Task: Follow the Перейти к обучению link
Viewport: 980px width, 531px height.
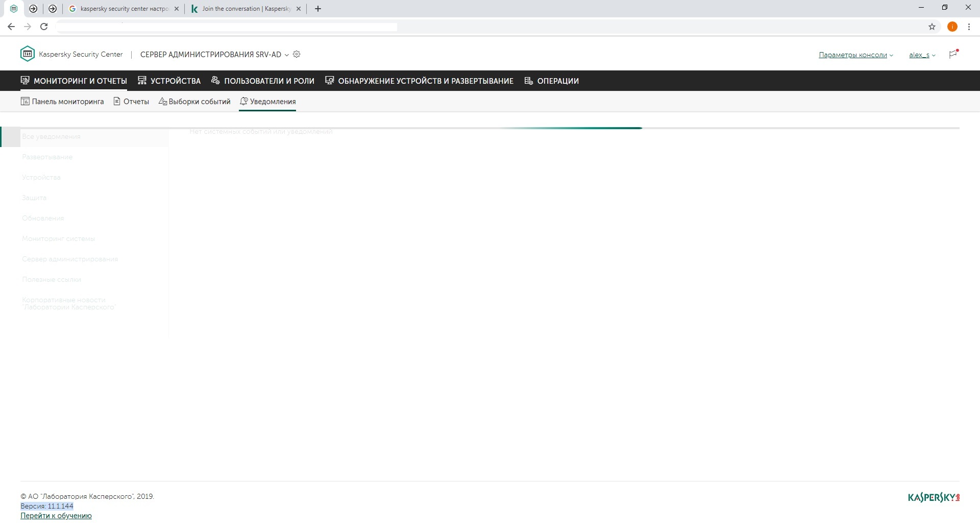Action: point(56,516)
